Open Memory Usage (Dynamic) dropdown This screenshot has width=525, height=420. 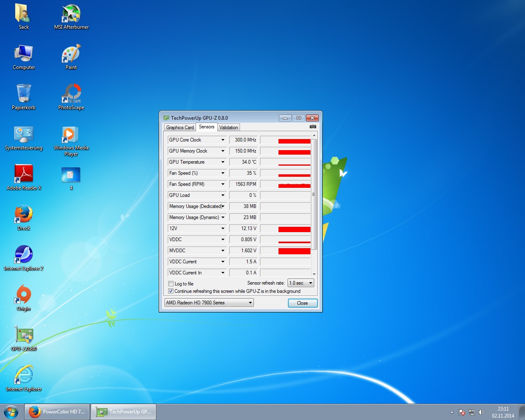point(223,217)
